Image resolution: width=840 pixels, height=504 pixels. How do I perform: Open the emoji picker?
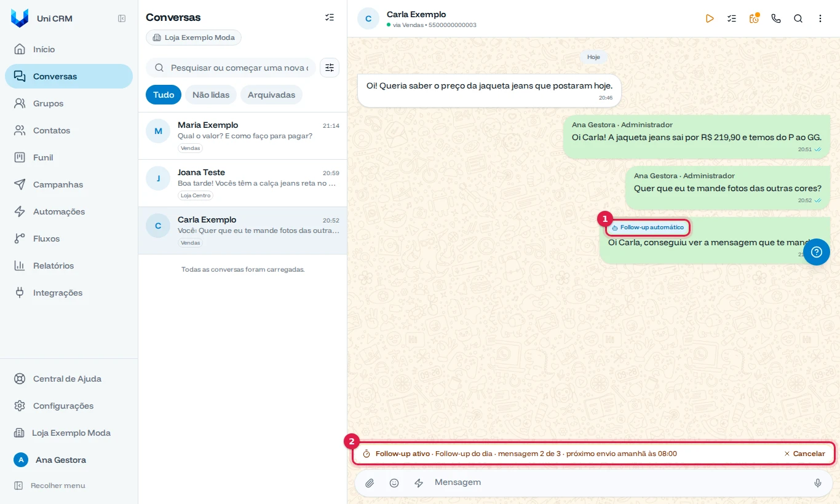pyautogui.click(x=394, y=483)
